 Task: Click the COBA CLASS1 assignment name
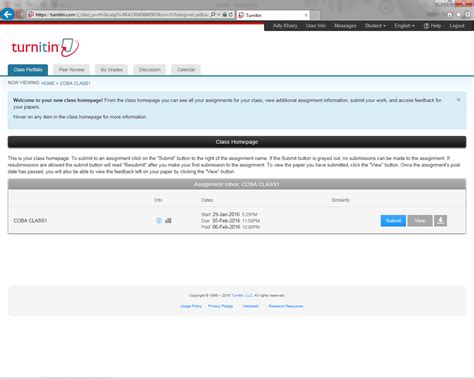click(30, 221)
